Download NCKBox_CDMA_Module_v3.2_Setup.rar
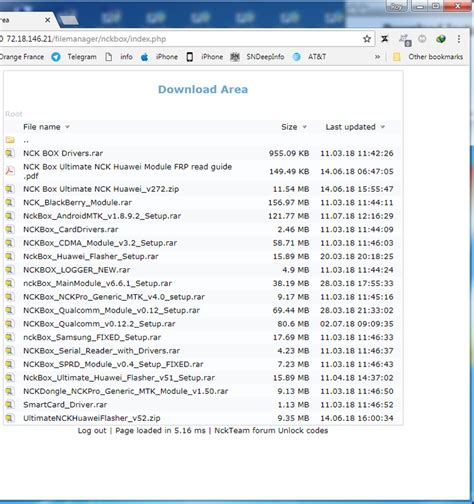Screen dimensions: 474x504 [x=100, y=243]
